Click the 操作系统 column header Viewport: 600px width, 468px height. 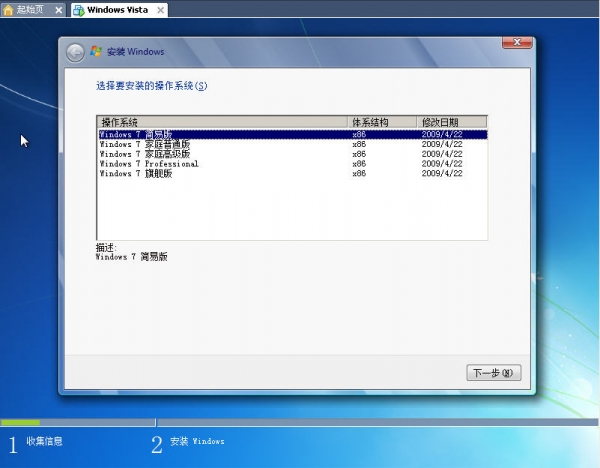(222, 122)
